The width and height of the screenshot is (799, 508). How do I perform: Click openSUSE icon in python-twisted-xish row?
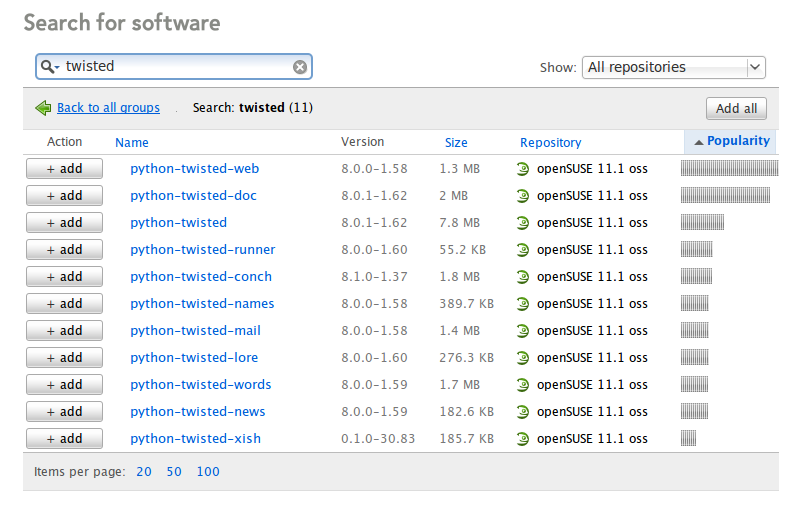pos(523,439)
